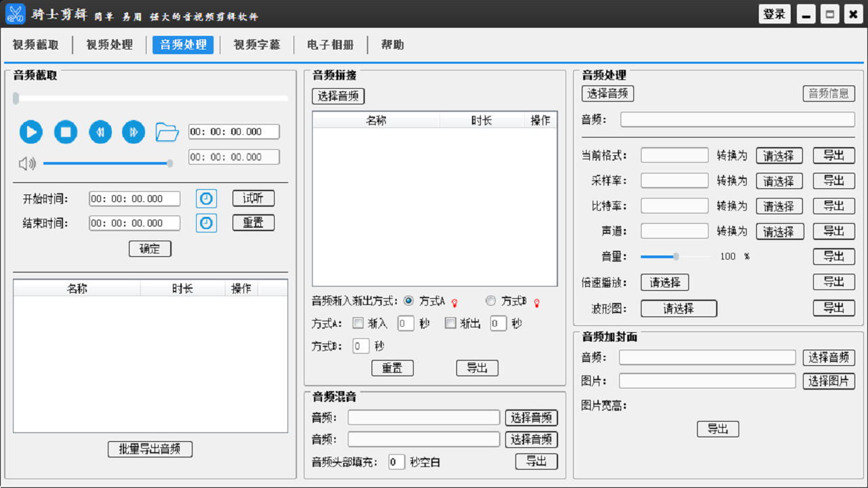Enable the 渐入 fade-in checkbox

(358, 323)
